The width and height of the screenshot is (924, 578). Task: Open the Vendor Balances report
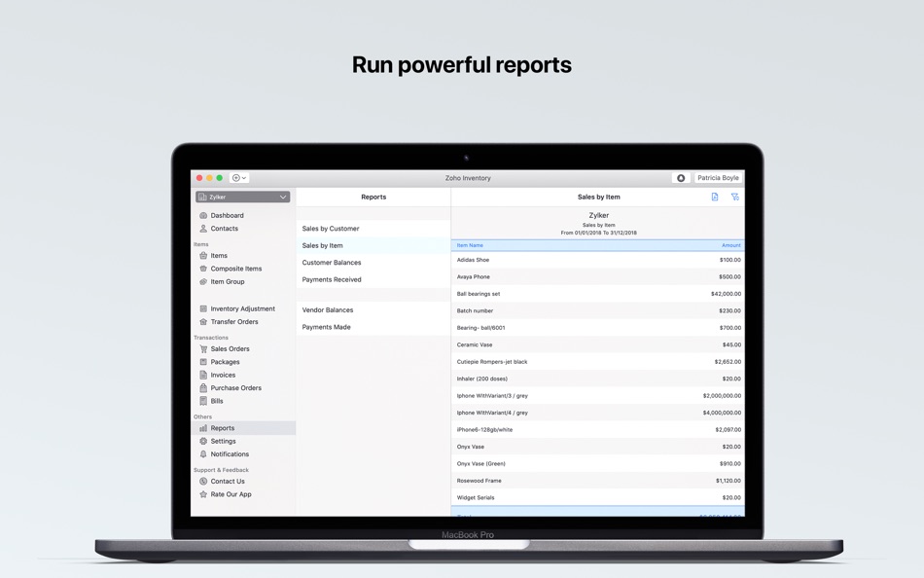point(328,309)
